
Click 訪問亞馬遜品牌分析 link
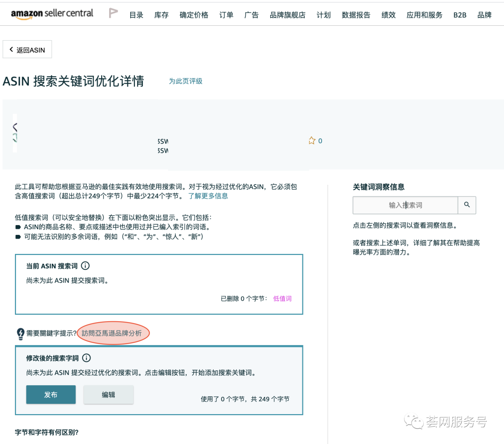click(112, 333)
